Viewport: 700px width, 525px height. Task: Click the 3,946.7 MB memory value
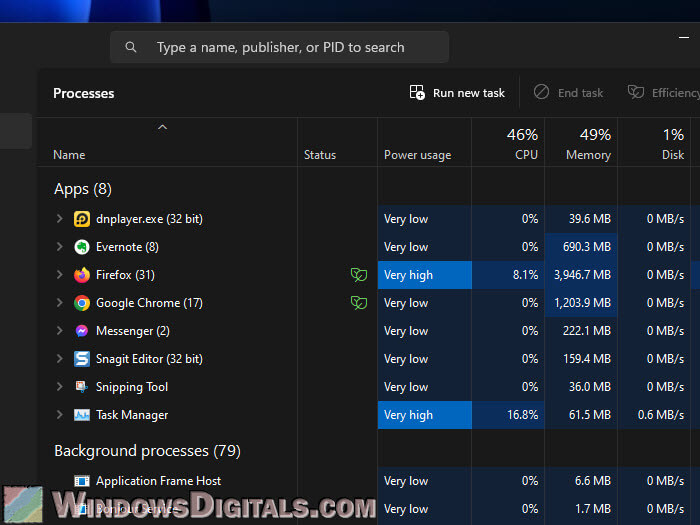pos(582,275)
